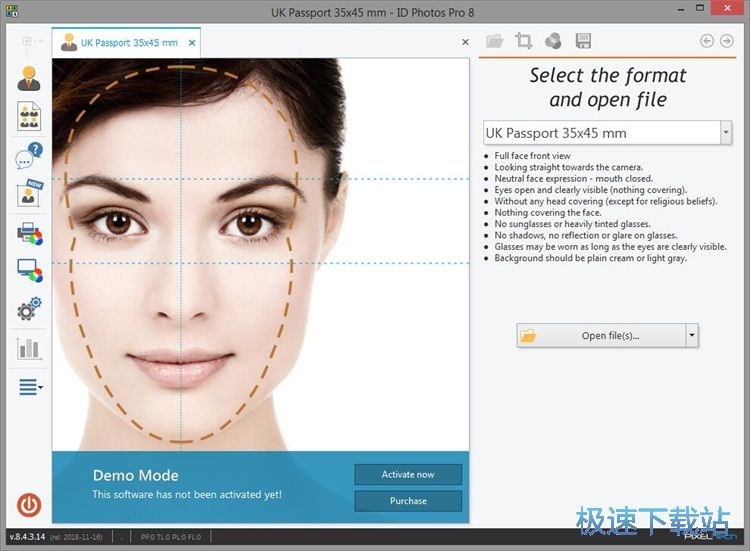
Task: Click the orange power exit button
Action: 29,505
